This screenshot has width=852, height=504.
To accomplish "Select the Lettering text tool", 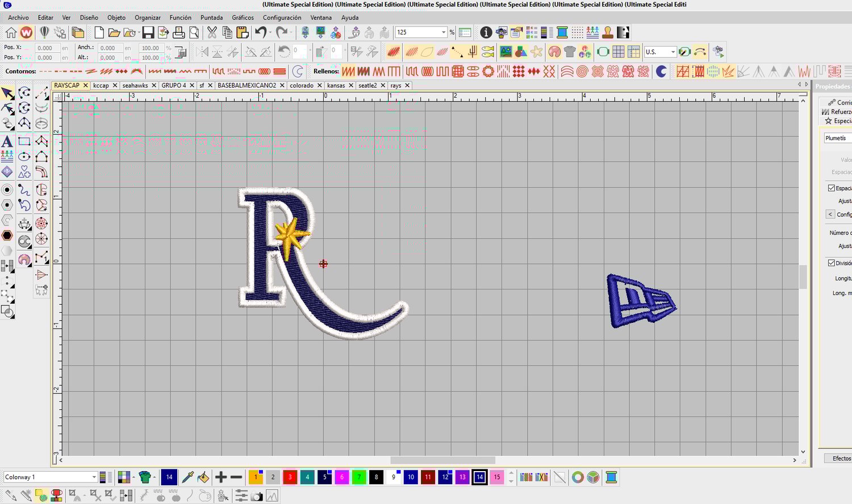I will 7,141.
